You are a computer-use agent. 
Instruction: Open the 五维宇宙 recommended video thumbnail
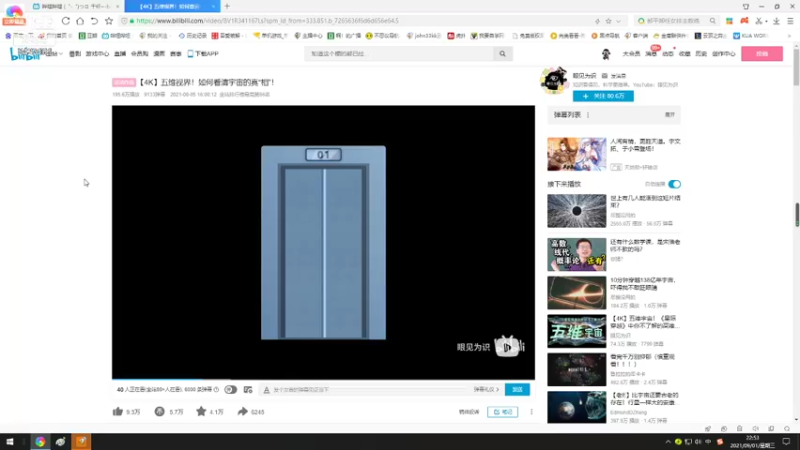(x=577, y=331)
